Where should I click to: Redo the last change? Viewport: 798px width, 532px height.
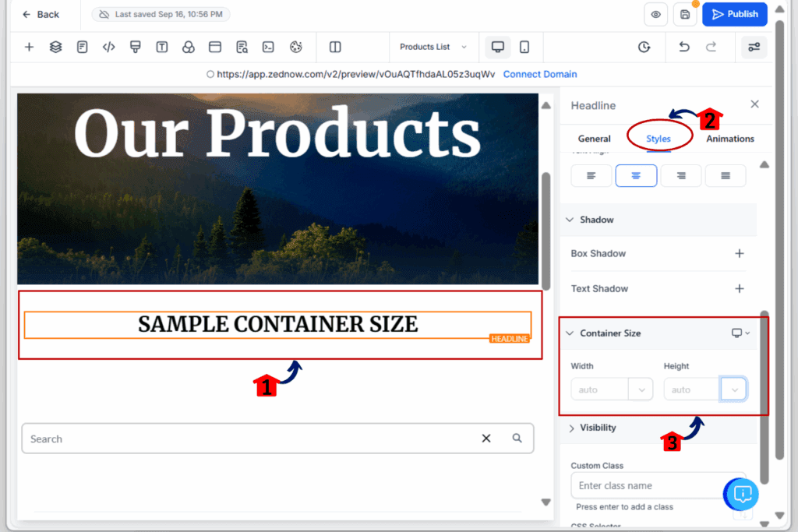click(711, 47)
